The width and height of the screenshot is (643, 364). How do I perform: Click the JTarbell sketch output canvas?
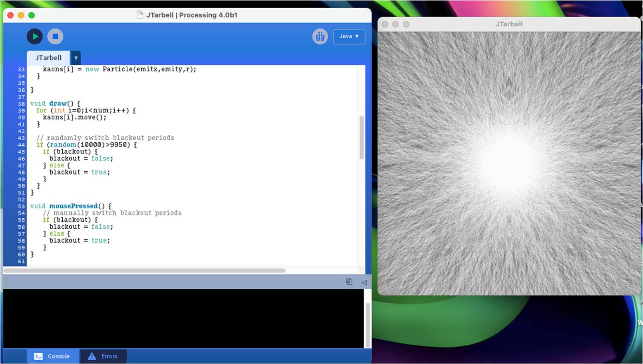click(509, 163)
